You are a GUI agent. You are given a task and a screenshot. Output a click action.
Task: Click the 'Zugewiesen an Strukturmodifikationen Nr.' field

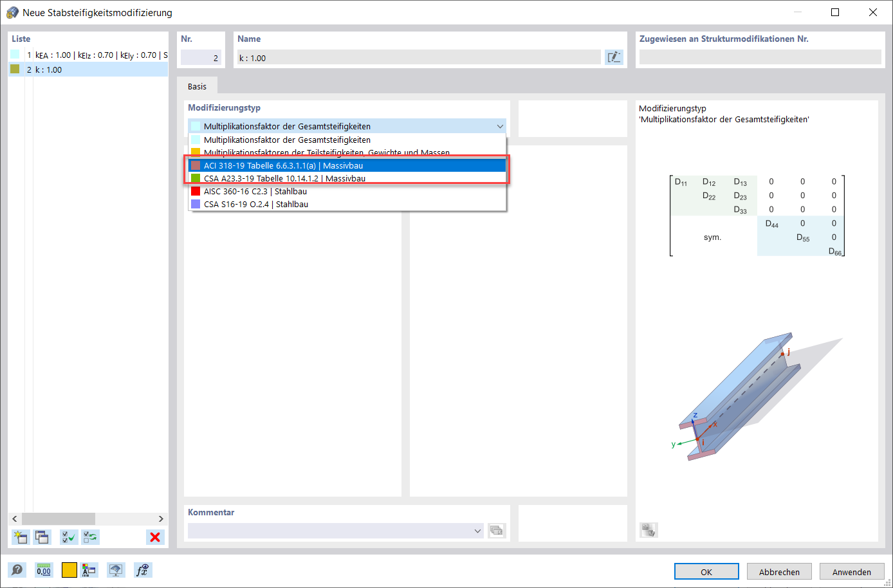[x=760, y=57]
